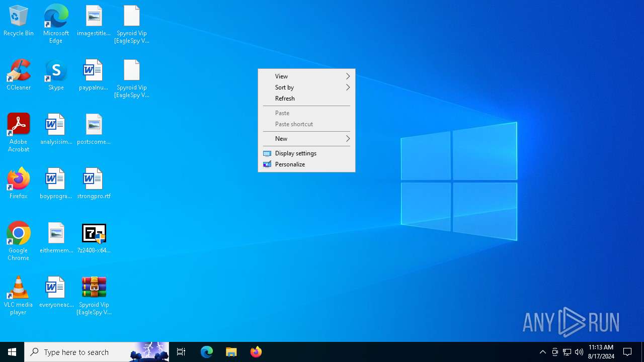The height and width of the screenshot is (362, 644).
Task: Expand the Sort by submenu
Action: pos(306,87)
